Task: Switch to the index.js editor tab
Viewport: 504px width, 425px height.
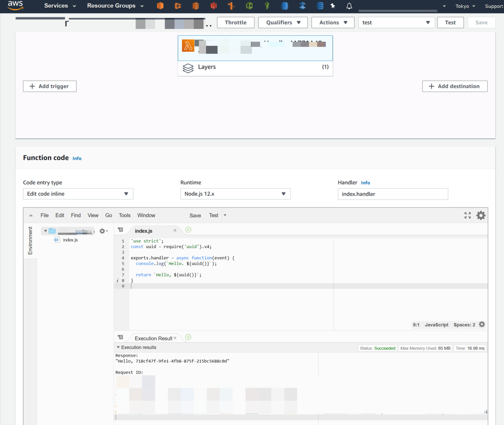Action: click(x=144, y=231)
